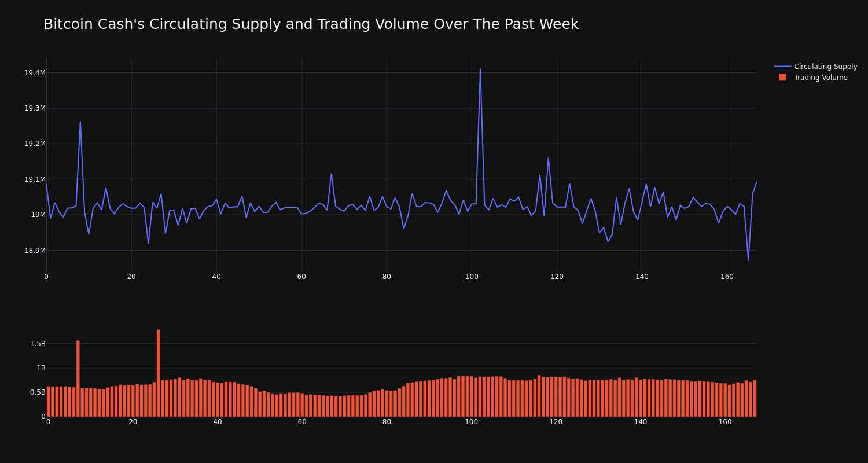This screenshot has height=463, width=868.
Task: Toggle the Trading Volume legend entry
Action: 812,78
